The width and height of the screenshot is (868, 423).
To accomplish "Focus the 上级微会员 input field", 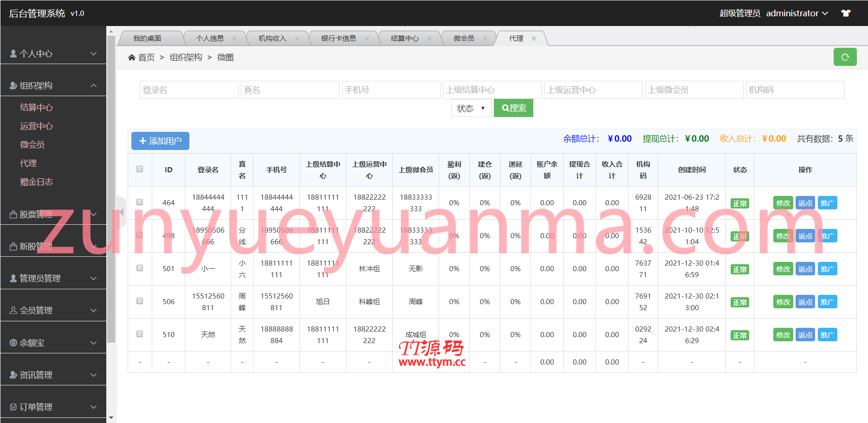I will [x=694, y=90].
